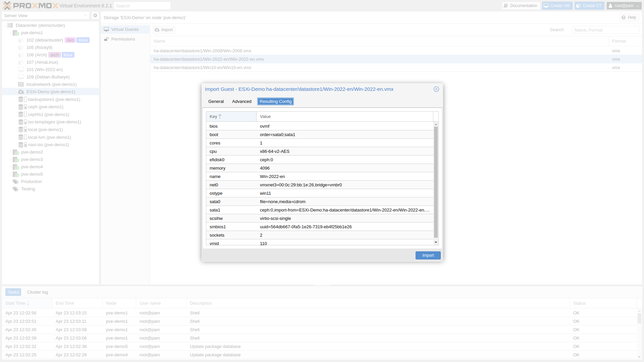Click the backupstore1 storage icon
The width and height of the screenshot is (644, 362).
coord(21,100)
